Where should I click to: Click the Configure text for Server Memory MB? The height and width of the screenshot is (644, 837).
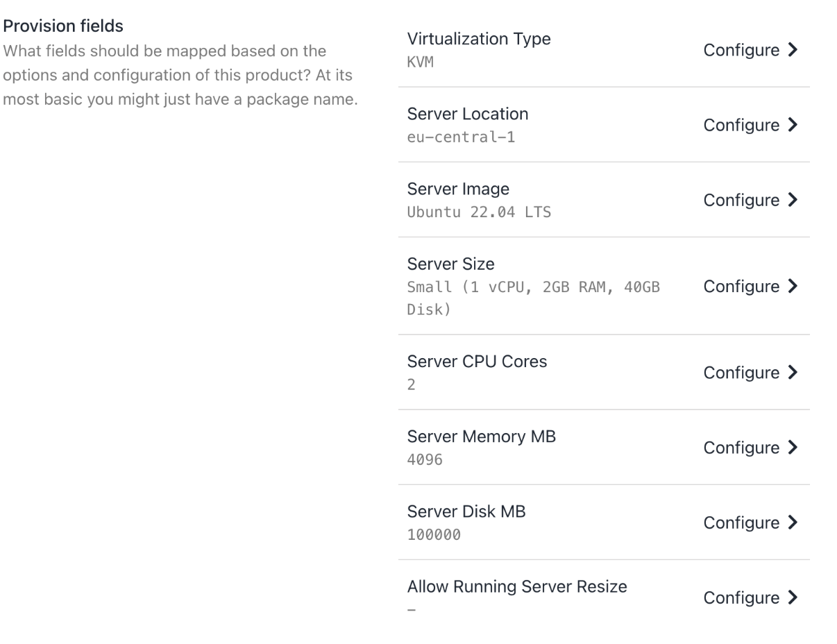pyautogui.click(x=741, y=448)
